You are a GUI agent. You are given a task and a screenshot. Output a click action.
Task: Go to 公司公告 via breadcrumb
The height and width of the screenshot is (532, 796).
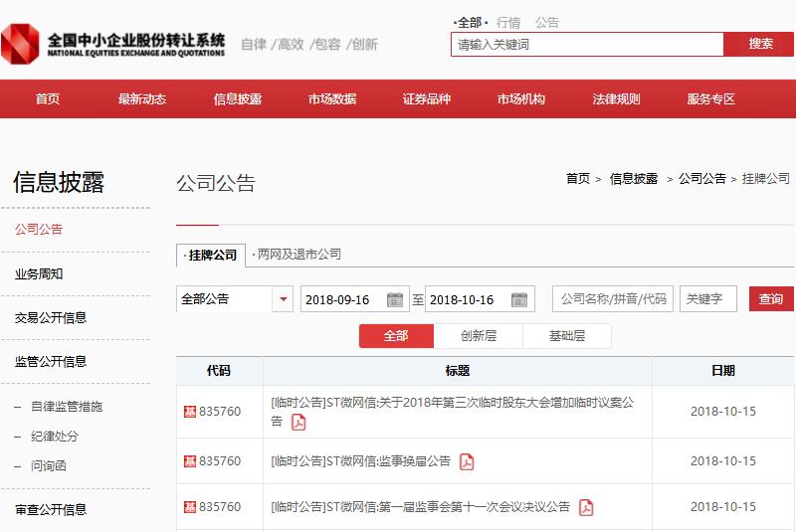point(702,179)
